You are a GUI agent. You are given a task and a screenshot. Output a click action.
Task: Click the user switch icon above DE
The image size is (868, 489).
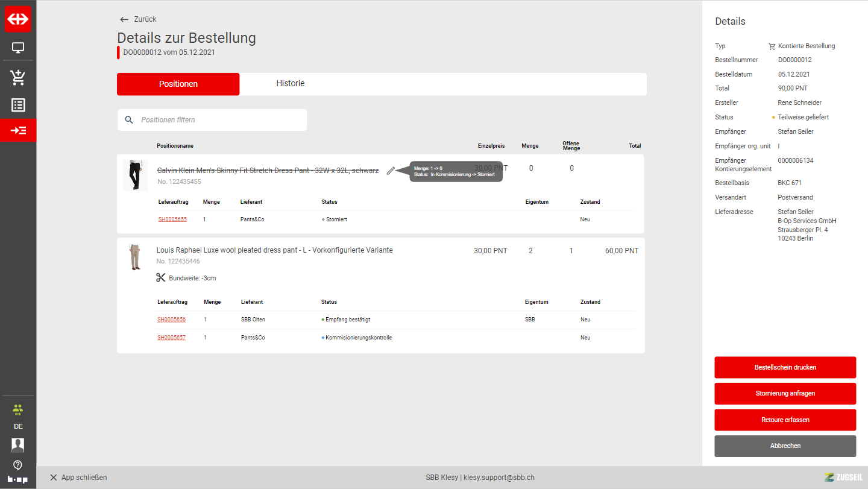click(18, 410)
